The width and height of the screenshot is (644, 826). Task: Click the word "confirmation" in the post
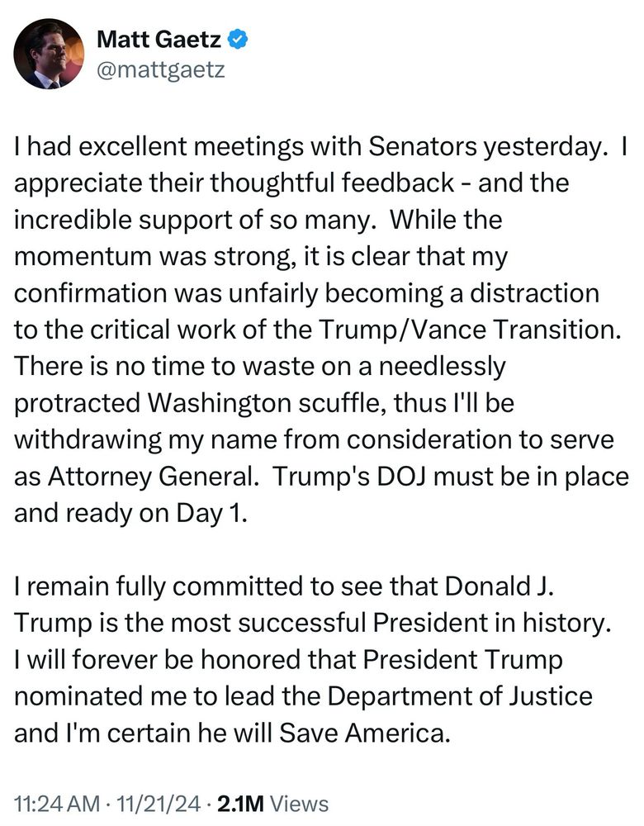[90, 293]
